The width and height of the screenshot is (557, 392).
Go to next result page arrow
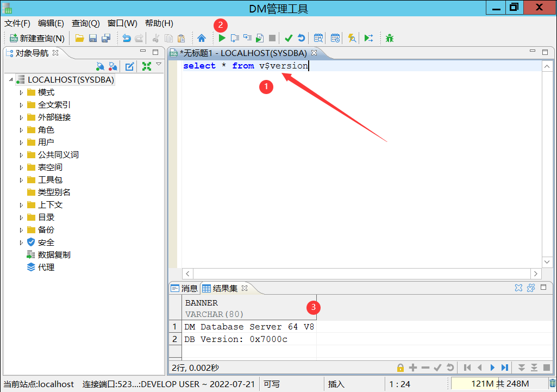click(x=492, y=368)
